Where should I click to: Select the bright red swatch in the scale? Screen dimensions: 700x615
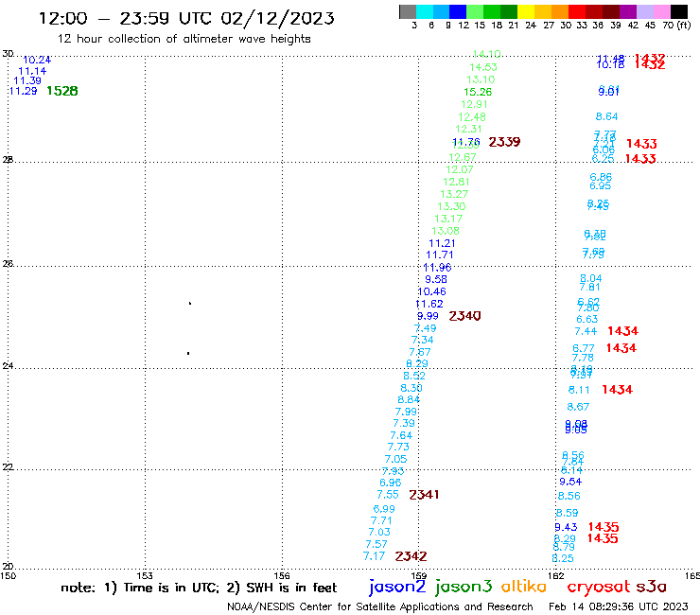click(x=577, y=11)
